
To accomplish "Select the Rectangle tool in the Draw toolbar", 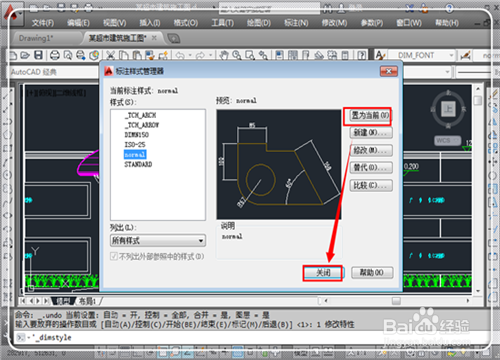I will pos(7,148).
